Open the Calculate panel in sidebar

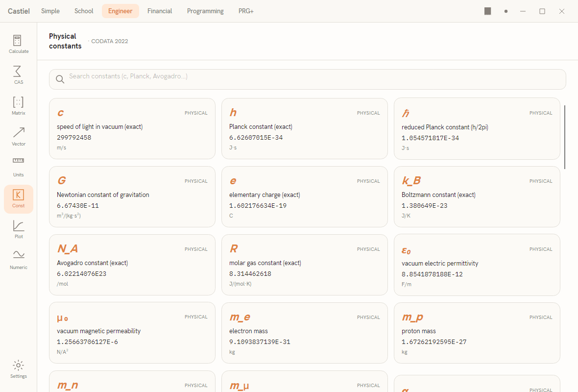point(19,44)
